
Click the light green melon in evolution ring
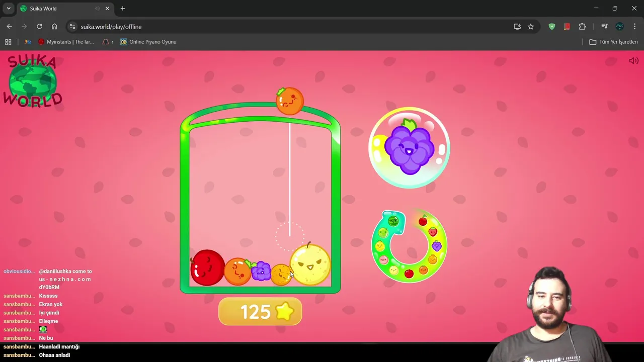tap(383, 233)
